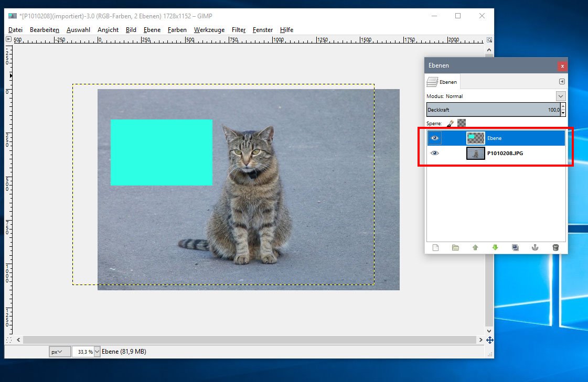Expand the zoom percentage dropdown
The width and height of the screenshot is (588, 382).
pos(97,352)
